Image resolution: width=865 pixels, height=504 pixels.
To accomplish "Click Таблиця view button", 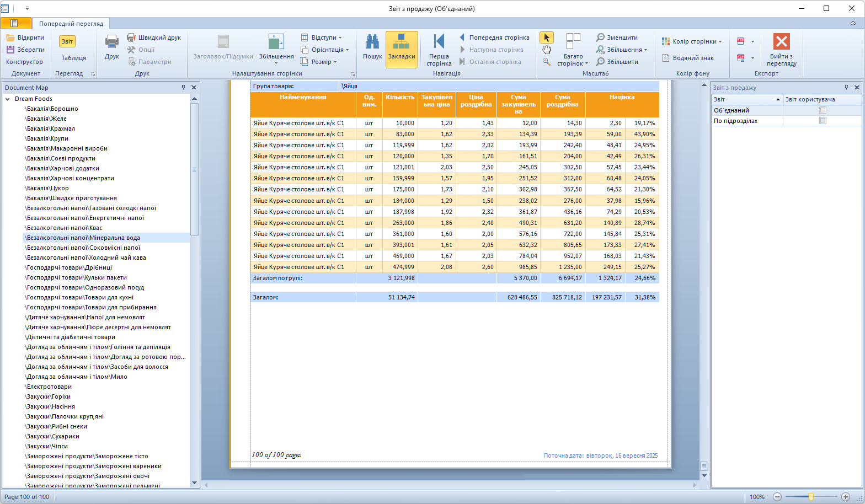I will pyautogui.click(x=73, y=58).
